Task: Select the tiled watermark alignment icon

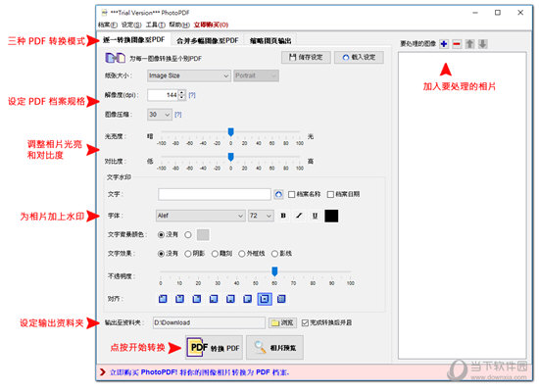Action: tap(281, 299)
